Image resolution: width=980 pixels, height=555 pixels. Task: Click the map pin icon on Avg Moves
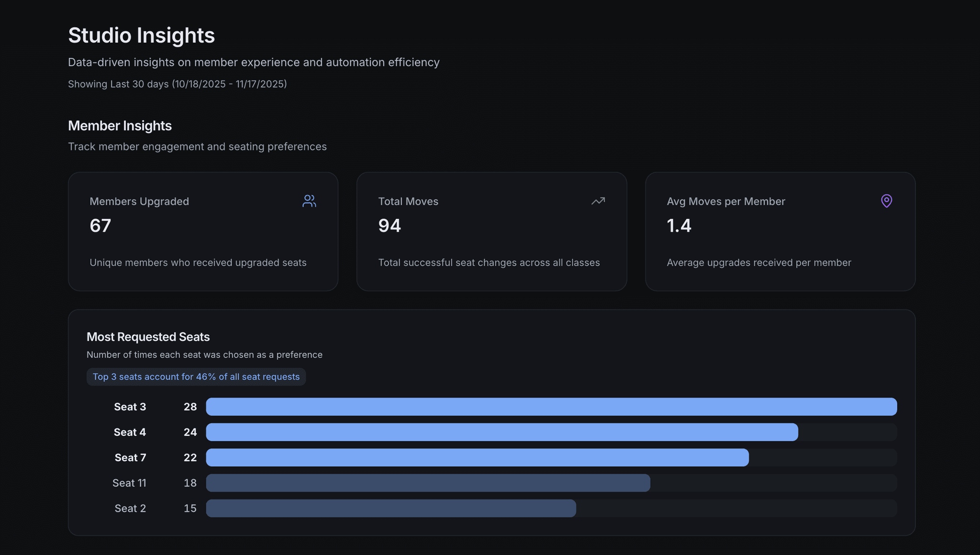click(886, 201)
